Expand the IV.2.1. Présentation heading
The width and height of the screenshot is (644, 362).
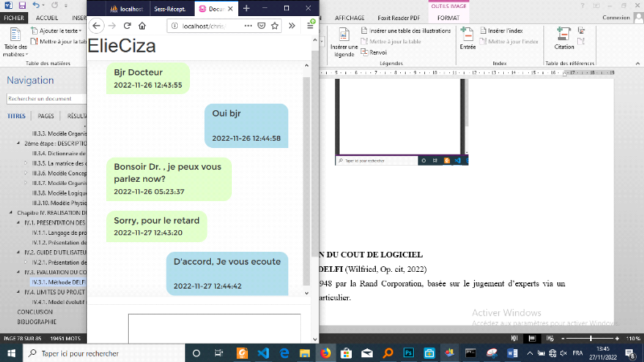(x=26, y=262)
